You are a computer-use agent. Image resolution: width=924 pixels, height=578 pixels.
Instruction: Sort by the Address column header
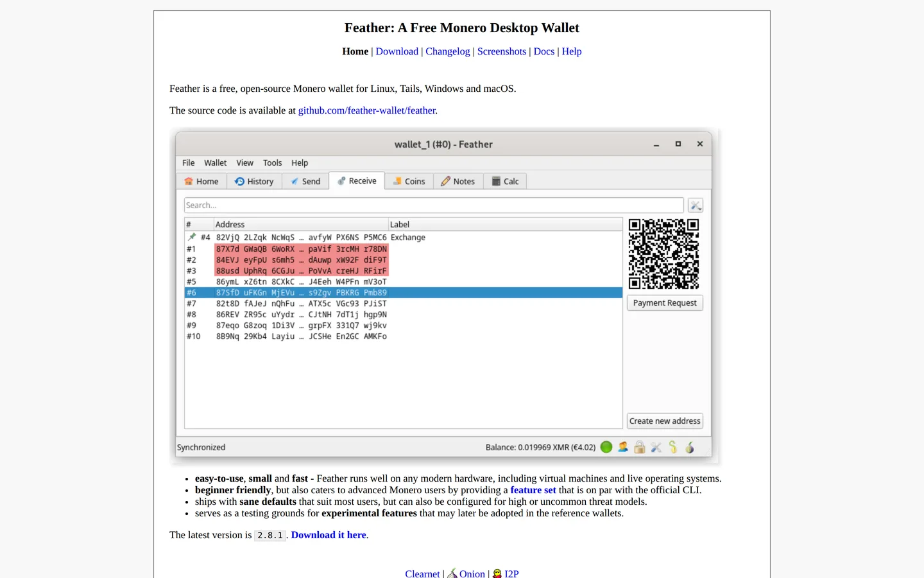tap(301, 224)
